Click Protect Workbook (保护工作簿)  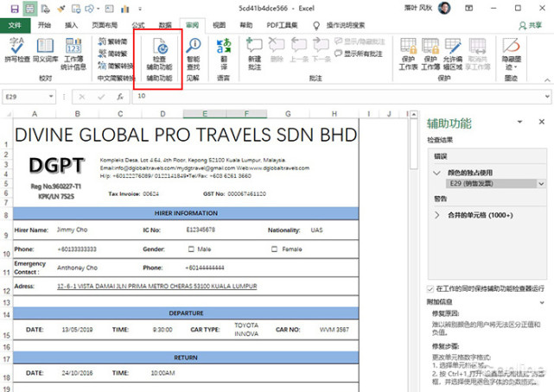430,54
